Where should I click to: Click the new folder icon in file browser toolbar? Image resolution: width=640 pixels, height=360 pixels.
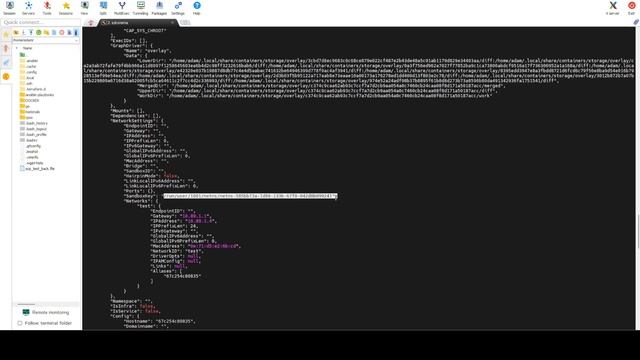47,32
